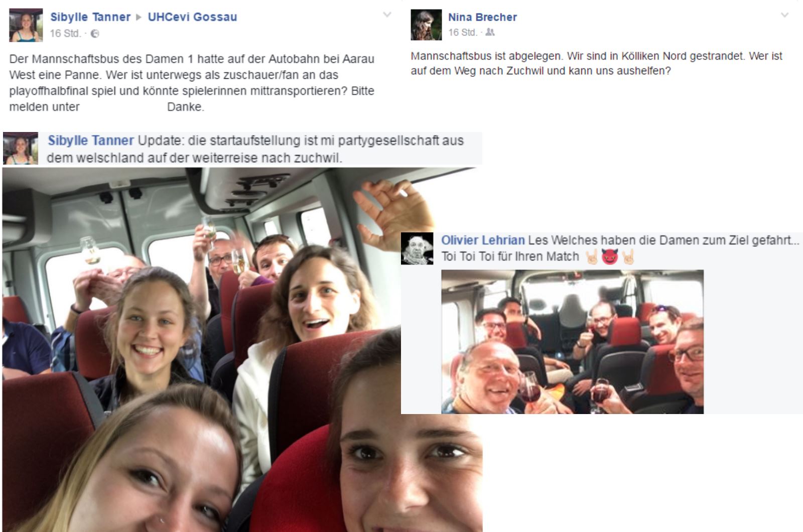Click the Olivier Lehrian name link
Screen dimensions: 803x532
(483, 240)
